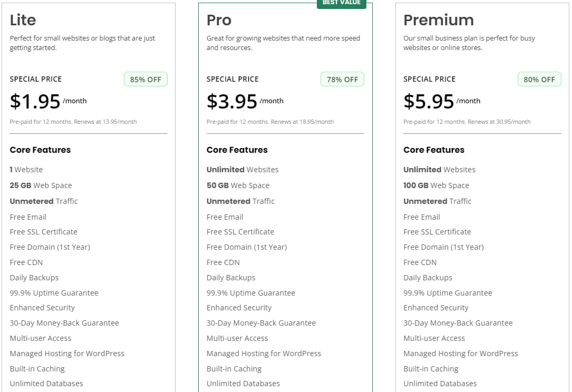Click "1 Website" feature in Lite plan
The image size is (572, 392).
pos(26,170)
